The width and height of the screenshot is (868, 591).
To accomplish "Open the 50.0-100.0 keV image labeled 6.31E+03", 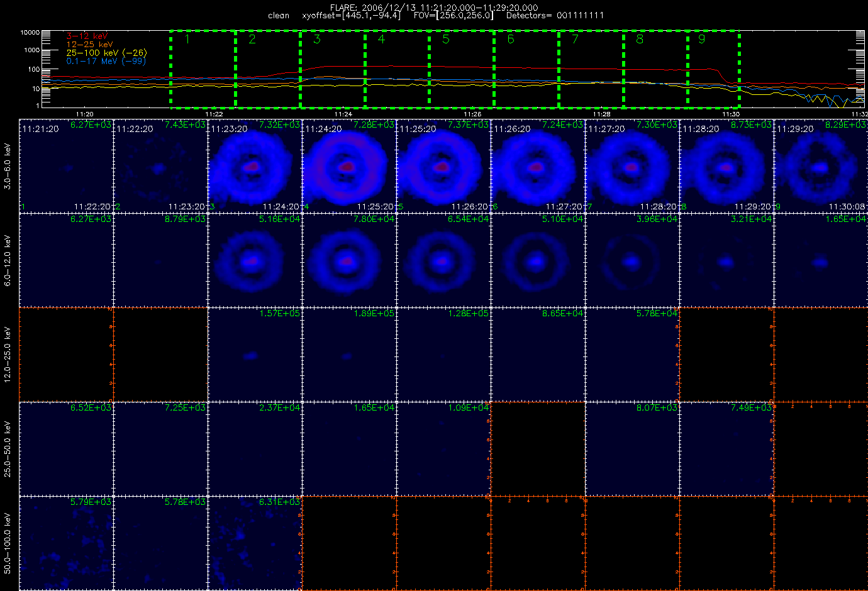I will [255, 543].
